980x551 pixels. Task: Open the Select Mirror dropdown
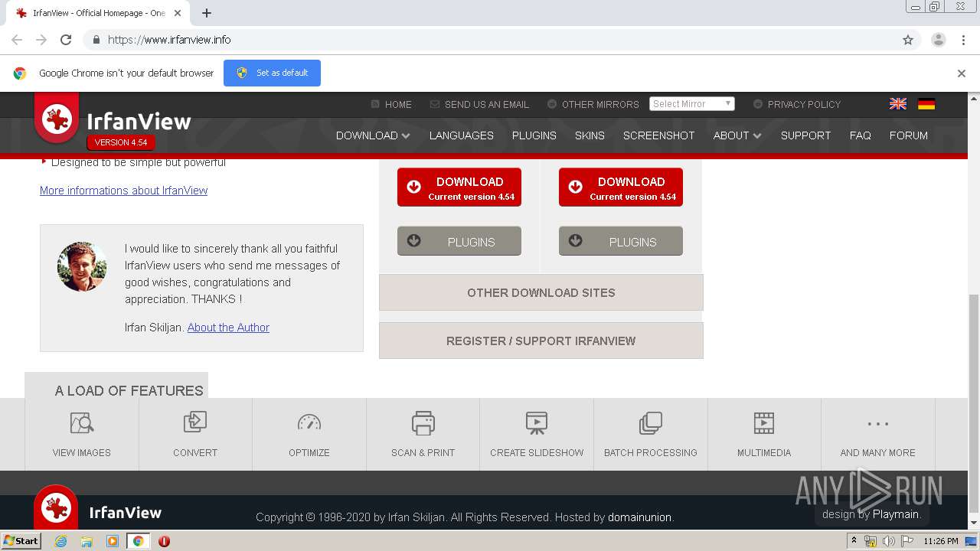tap(692, 104)
